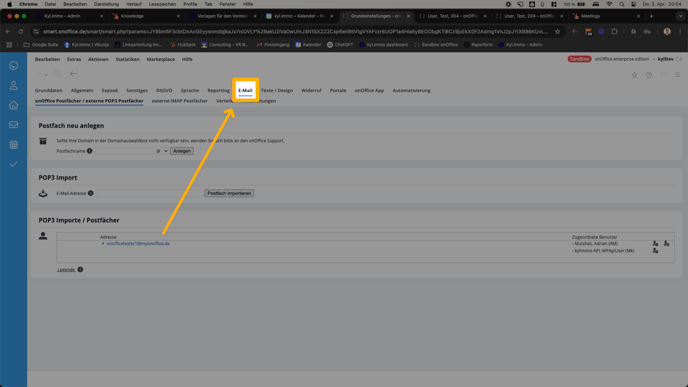Open the dashboard icon in blue sidebar
Image resolution: width=688 pixels, height=387 pixels.
(x=14, y=66)
